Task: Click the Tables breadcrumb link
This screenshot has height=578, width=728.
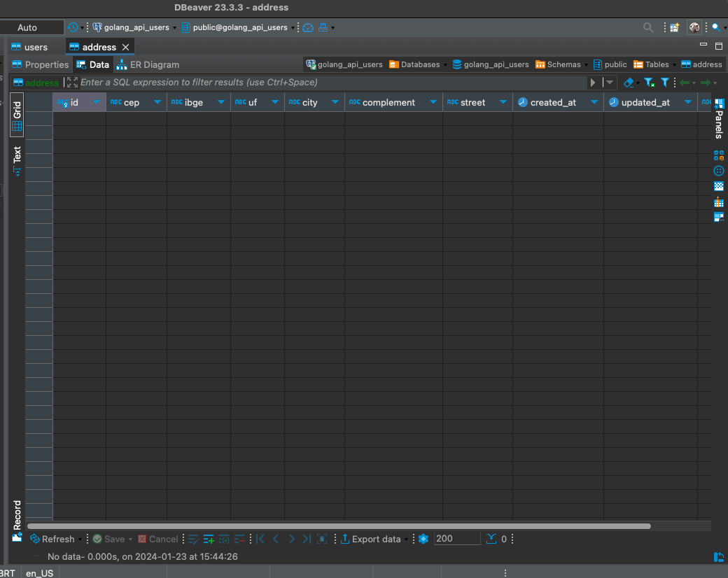Action: pos(652,64)
